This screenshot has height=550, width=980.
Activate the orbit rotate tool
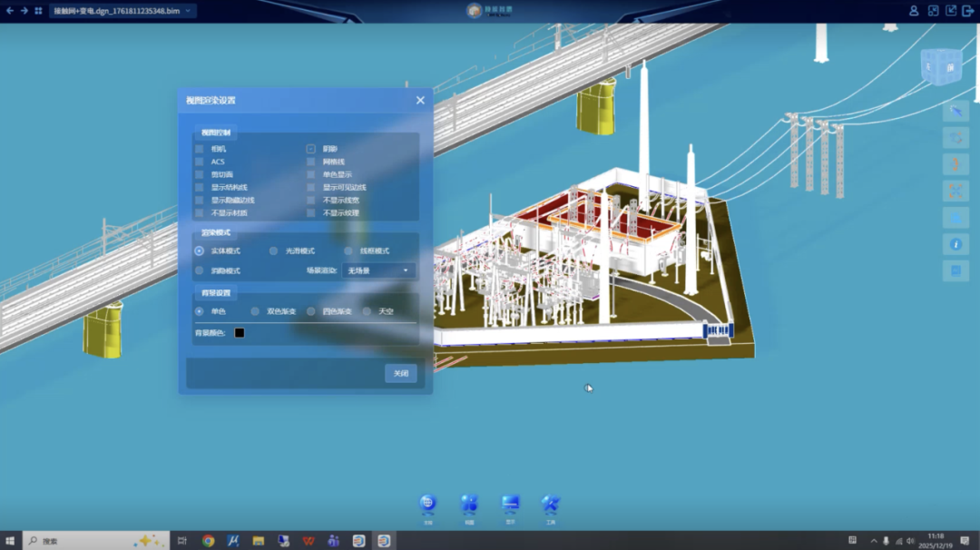(955, 138)
